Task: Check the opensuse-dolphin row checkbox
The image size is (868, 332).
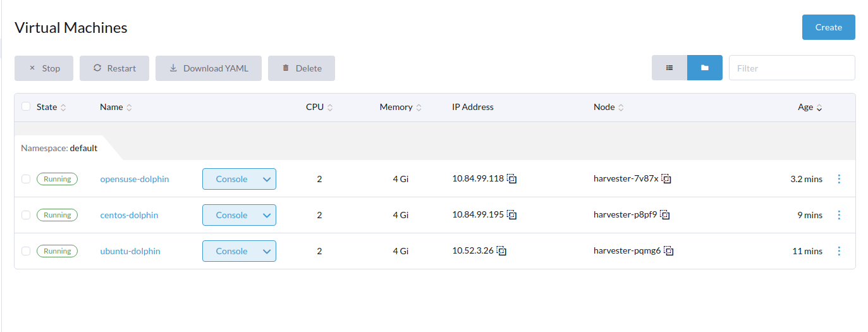Action: pyautogui.click(x=26, y=179)
